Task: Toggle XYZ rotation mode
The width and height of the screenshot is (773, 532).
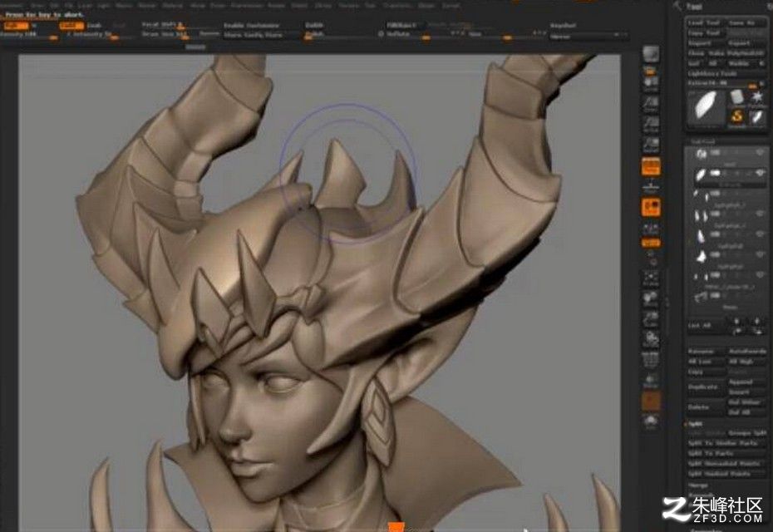Action: tap(651, 243)
